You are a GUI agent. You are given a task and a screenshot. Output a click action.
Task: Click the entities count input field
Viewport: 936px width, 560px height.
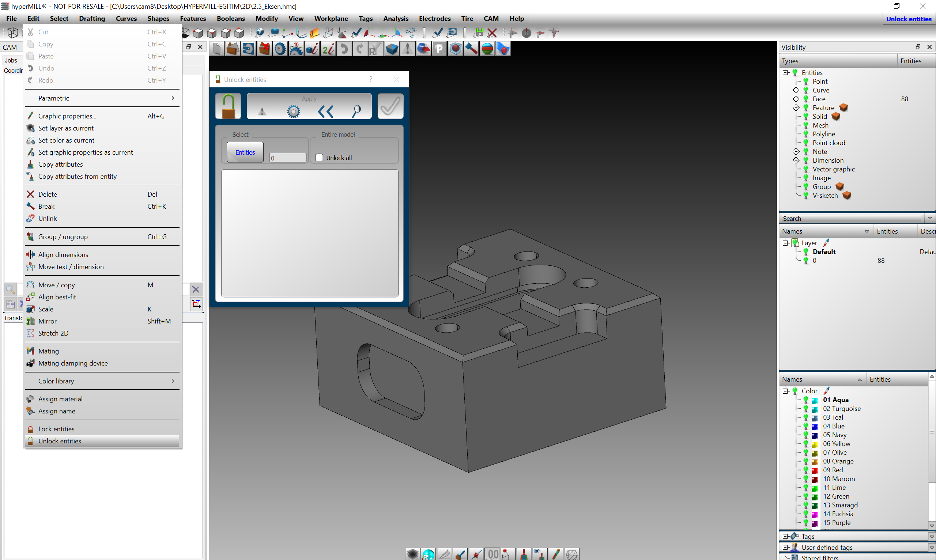(x=288, y=158)
